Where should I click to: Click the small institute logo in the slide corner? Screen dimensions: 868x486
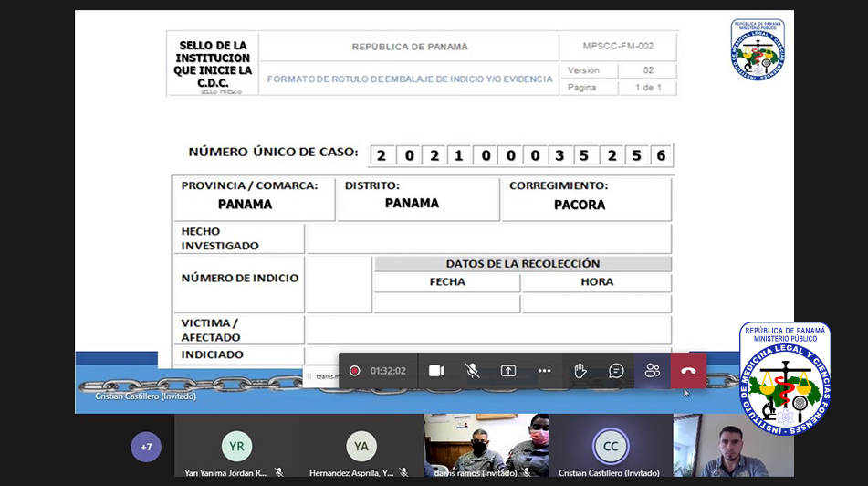[x=758, y=49]
